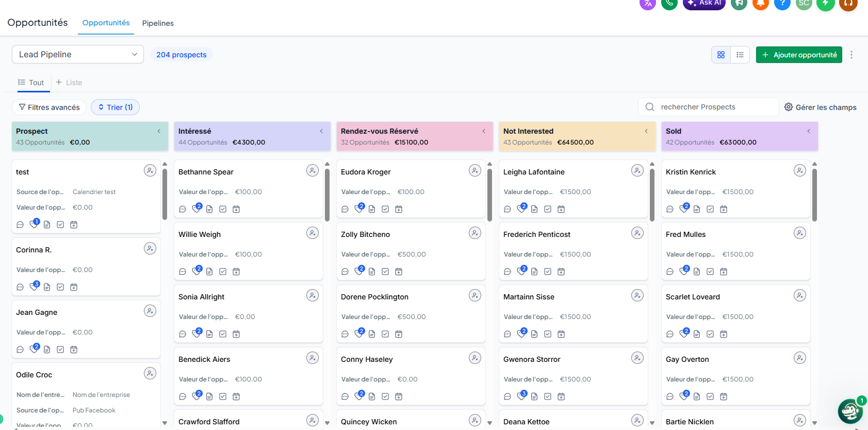Open the orange notifications bell
The width and height of the screenshot is (868, 430).
click(x=761, y=3)
